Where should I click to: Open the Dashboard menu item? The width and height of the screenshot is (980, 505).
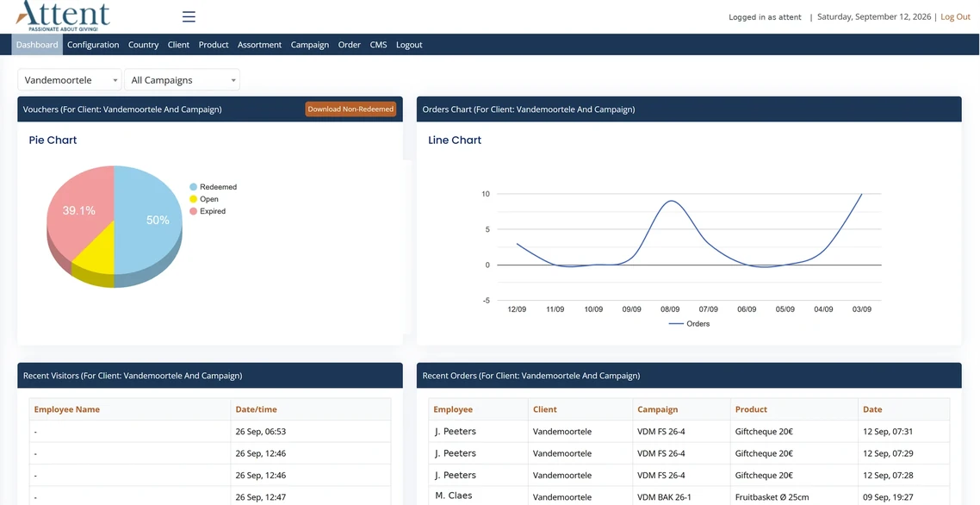point(37,45)
